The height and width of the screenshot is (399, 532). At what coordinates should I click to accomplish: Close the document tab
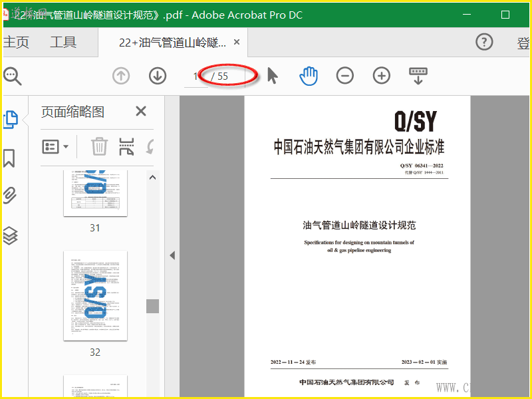[x=237, y=42]
